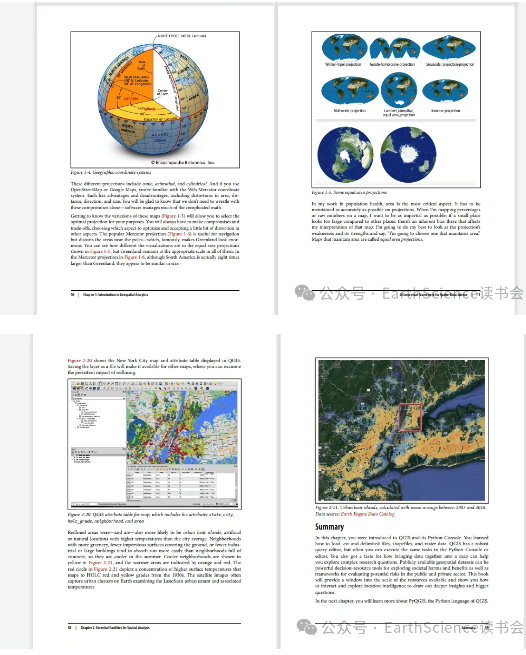Viewport: 526px width, 655px height.
Task: Select the QGIS New York City screenshot figure
Action: (155, 444)
